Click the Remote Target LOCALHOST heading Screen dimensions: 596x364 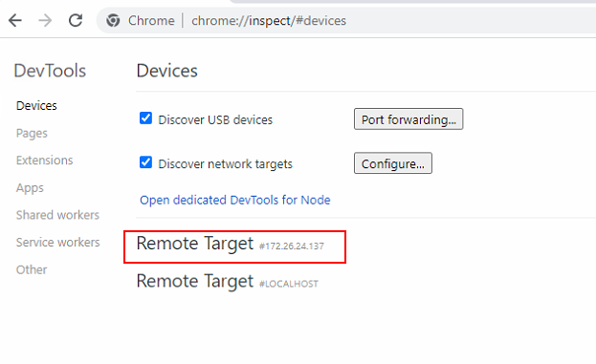[228, 282]
